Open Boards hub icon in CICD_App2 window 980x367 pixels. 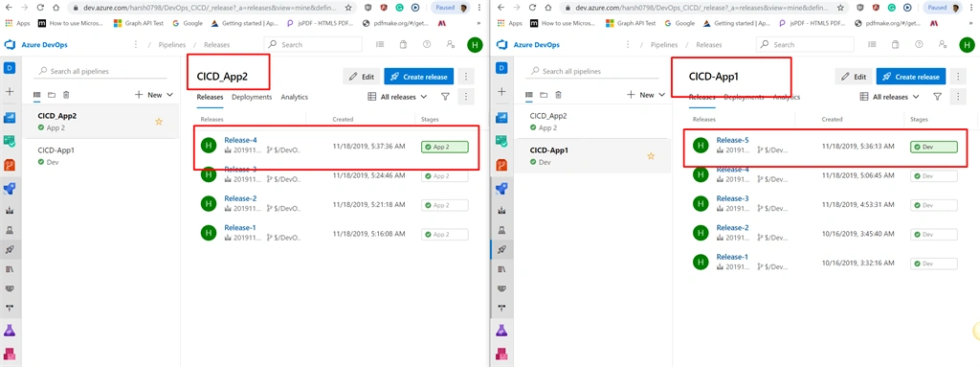[10, 142]
